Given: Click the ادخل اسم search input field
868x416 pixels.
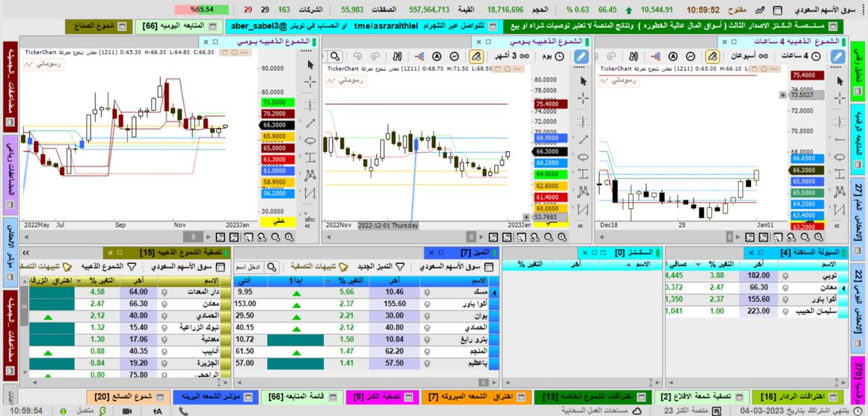Looking at the screenshot, I should tap(250, 266).
